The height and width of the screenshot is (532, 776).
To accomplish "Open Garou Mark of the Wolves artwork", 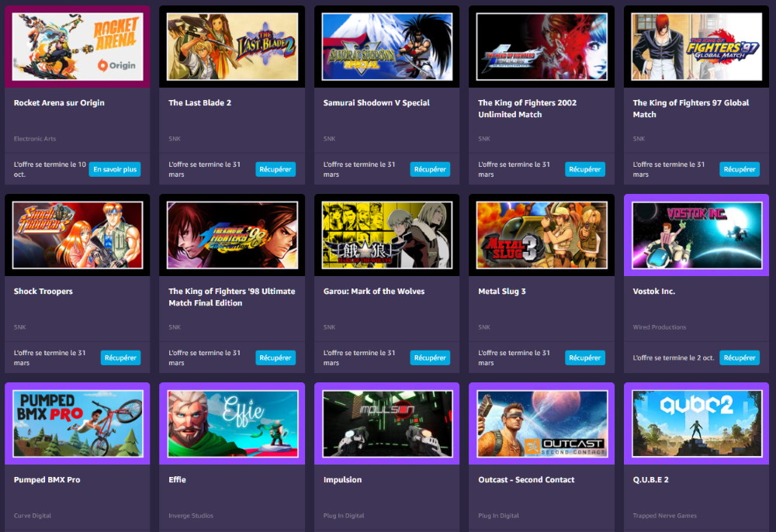I will pos(387,235).
